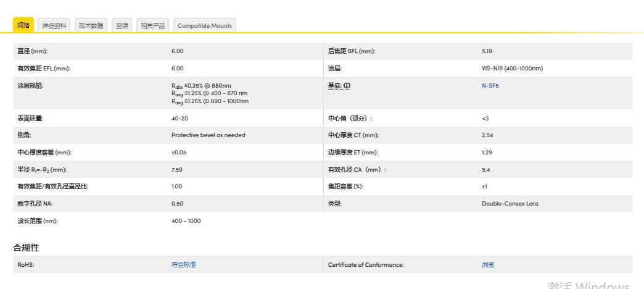Click the 合规性 section heading
Image resolution: width=644 pixels, height=289 pixels.
(26, 248)
